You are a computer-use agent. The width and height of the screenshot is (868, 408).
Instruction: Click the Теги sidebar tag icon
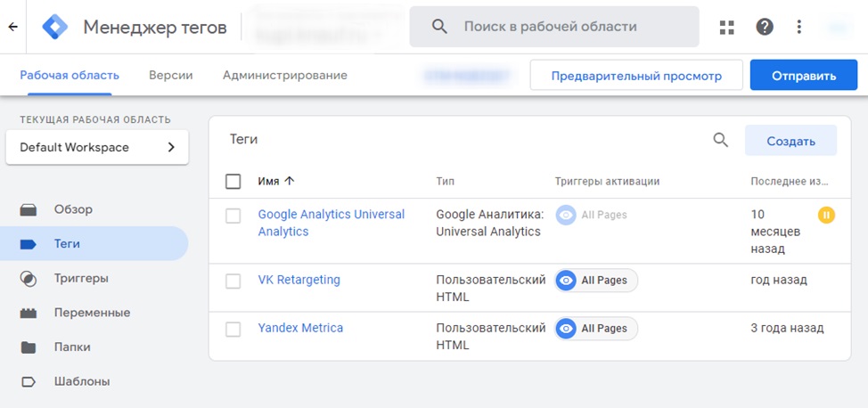[29, 244]
